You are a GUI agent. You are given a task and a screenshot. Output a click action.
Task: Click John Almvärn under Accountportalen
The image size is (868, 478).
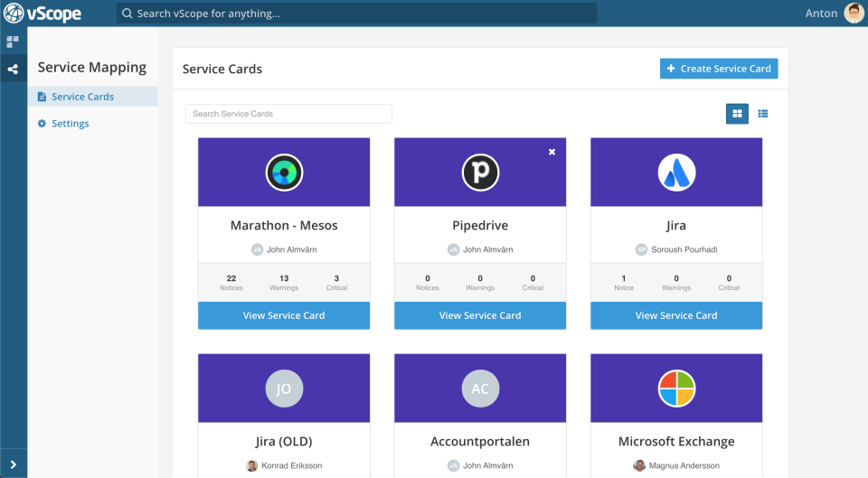tap(487, 465)
